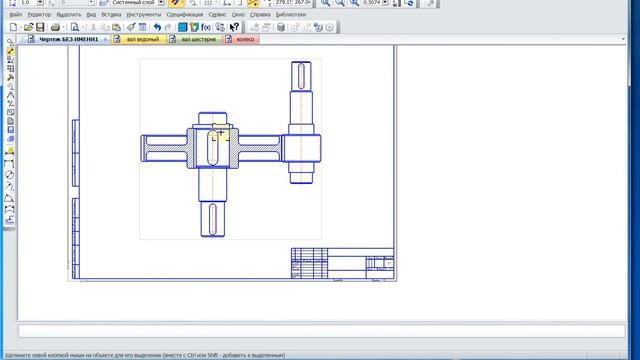Open the dropdown arrow beside New document
This screenshot has height=360, width=640.
point(20,28)
